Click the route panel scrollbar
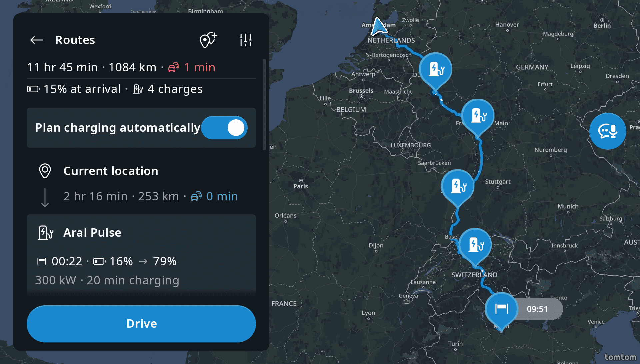 pos(264,104)
